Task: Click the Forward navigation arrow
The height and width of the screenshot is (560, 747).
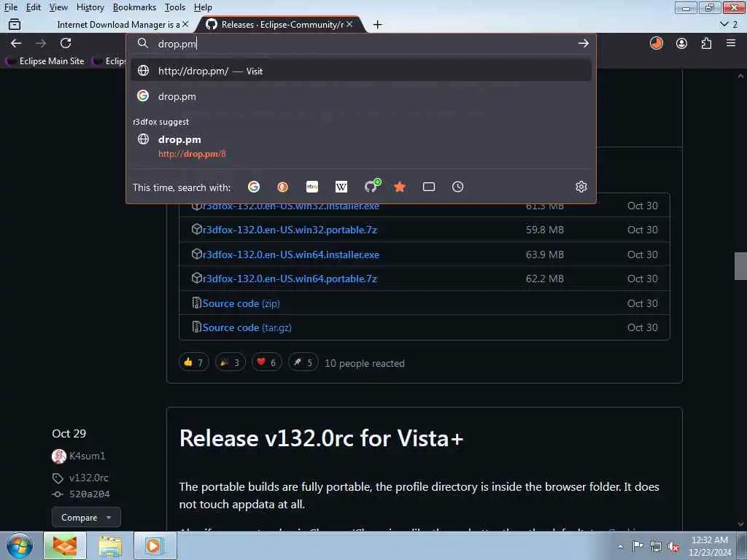Action: point(41,43)
